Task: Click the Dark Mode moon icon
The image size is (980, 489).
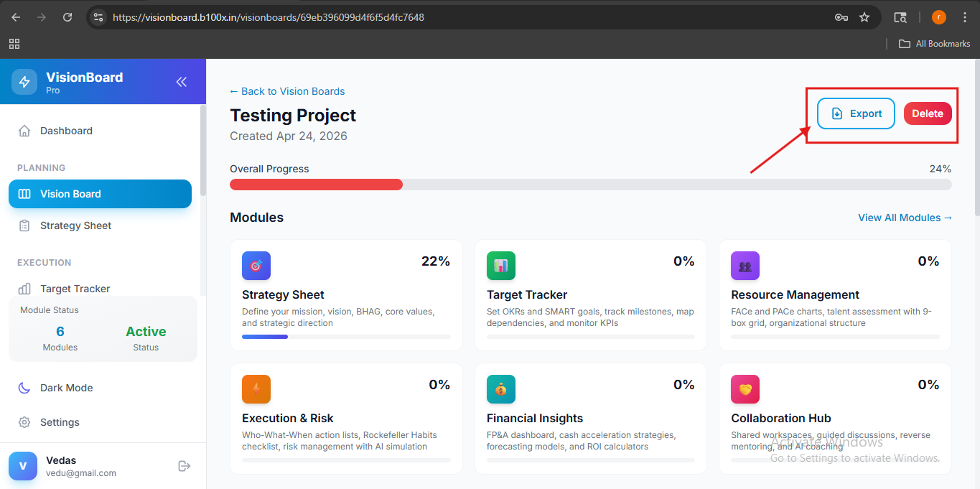Action: [24, 388]
